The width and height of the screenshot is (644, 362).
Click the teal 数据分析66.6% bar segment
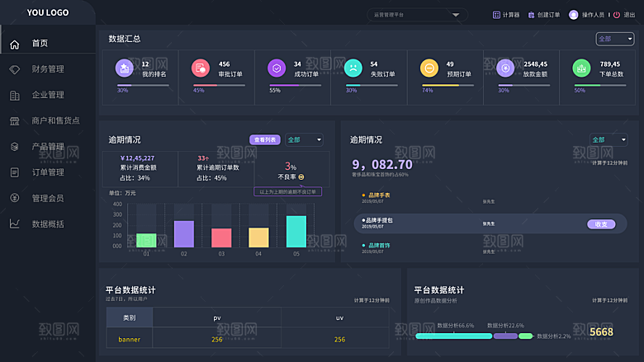[x=454, y=336]
